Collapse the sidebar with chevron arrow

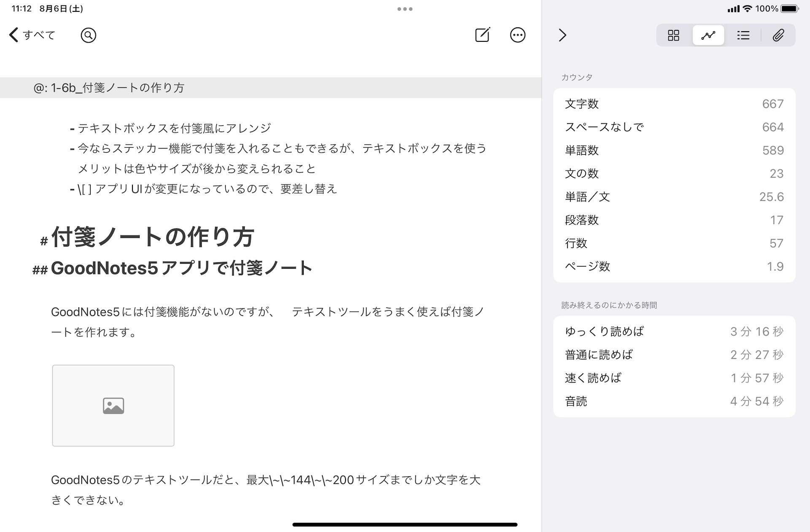click(x=562, y=35)
